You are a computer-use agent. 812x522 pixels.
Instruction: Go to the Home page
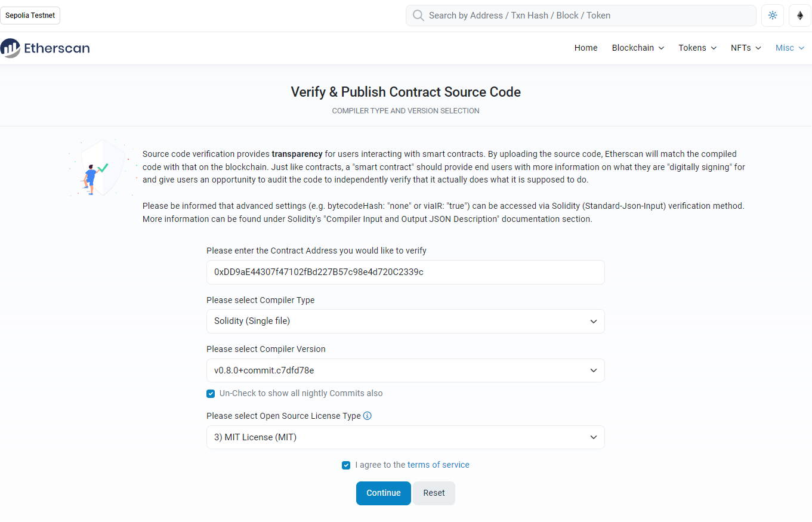[x=586, y=48]
